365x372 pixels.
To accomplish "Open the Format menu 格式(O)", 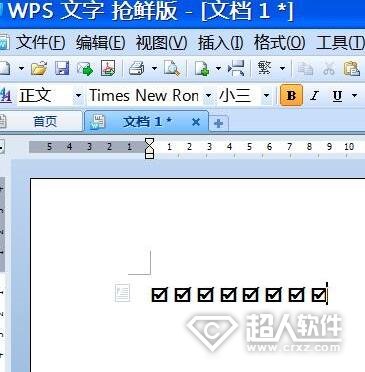I will pyautogui.click(x=279, y=43).
